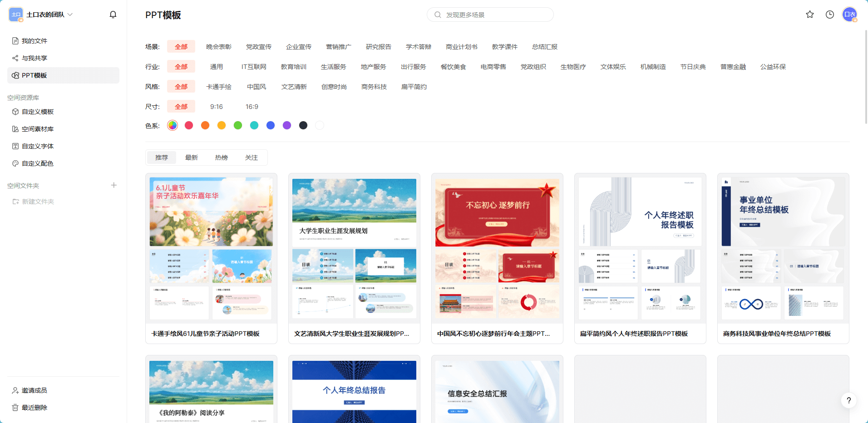
Task: Choose 中国风 style filter
Action: (x=256, y=87)
